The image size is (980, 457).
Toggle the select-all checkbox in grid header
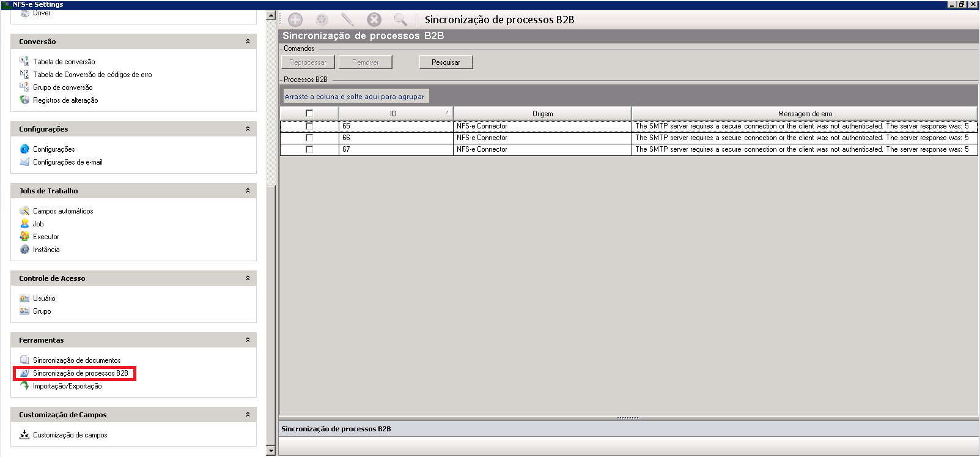click(x=309, y=113)
